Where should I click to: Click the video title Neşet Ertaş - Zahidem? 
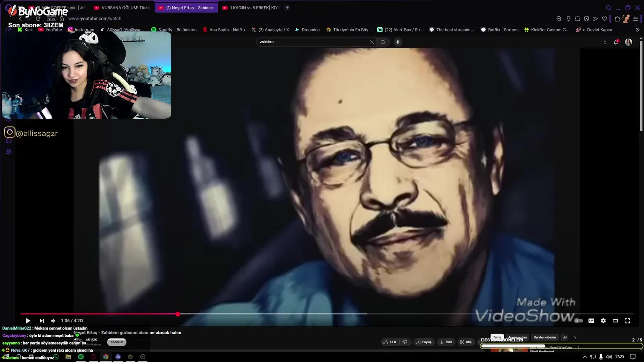(127, 333)
